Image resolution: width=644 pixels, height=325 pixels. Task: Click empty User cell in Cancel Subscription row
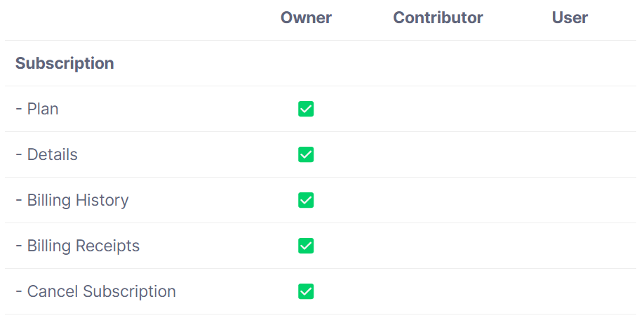570,291
